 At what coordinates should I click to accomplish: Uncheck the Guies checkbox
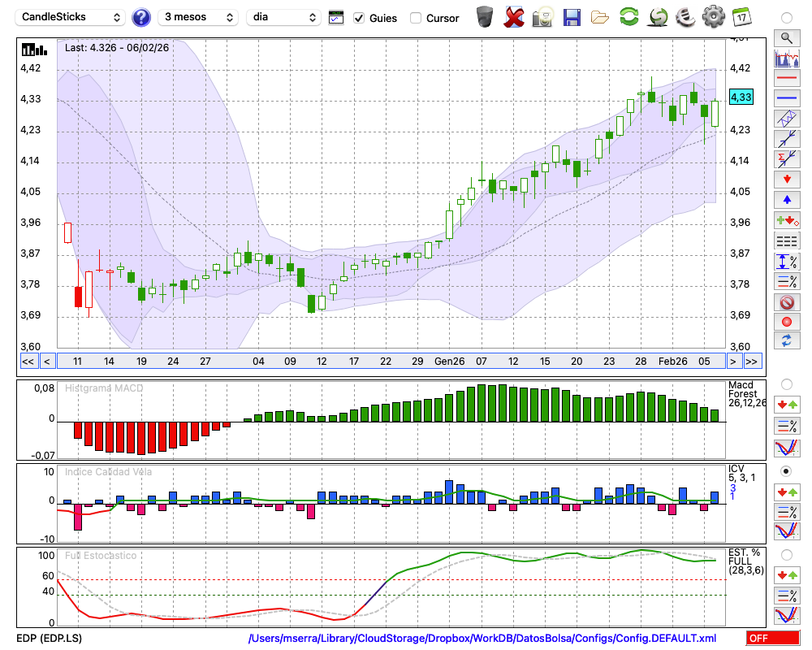point(358,18)
